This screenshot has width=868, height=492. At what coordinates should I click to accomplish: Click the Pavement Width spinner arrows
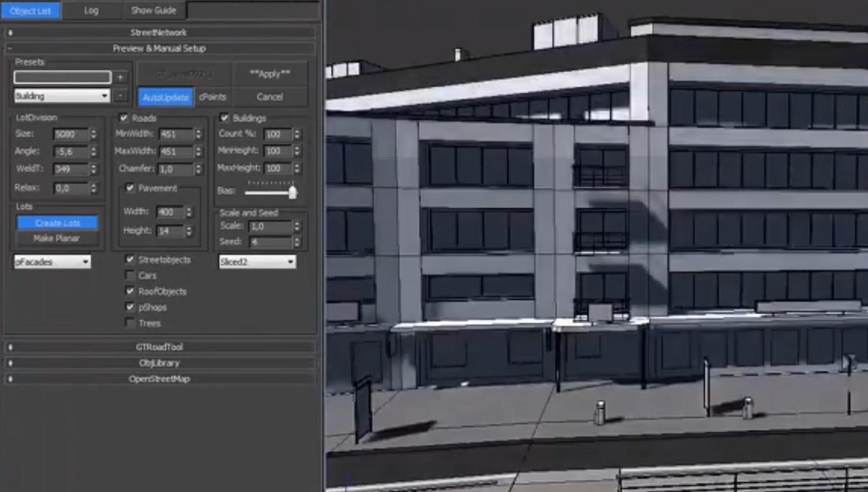pos(189,212)
